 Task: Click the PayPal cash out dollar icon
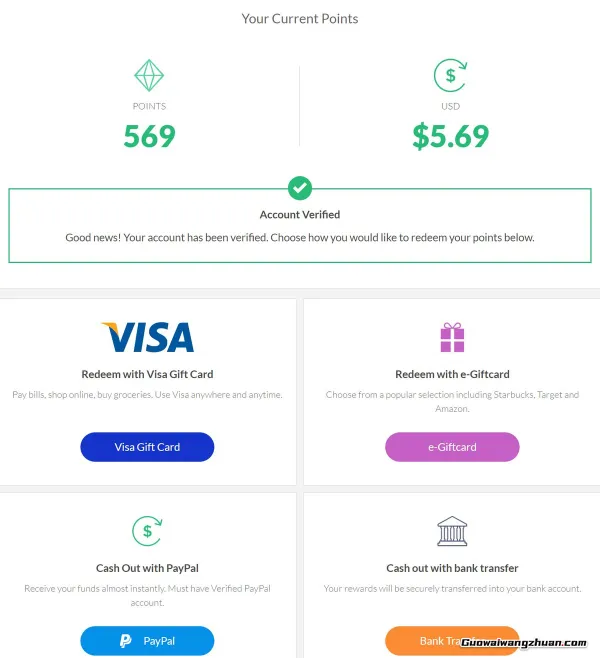click(x=147, y=531)
